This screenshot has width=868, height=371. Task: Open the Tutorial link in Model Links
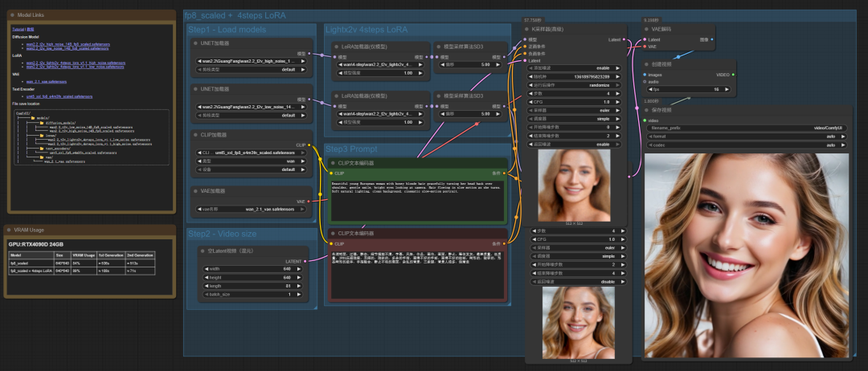tap(18, 29)
